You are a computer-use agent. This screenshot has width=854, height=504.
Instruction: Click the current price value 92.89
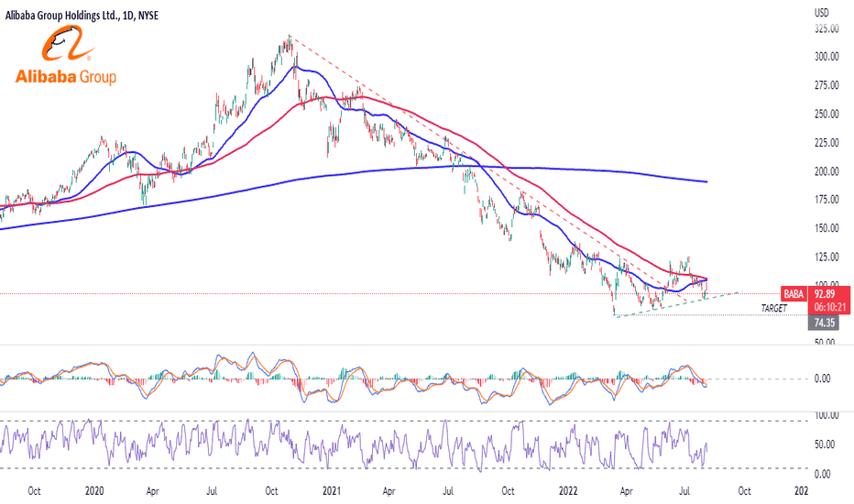(825, 294)
